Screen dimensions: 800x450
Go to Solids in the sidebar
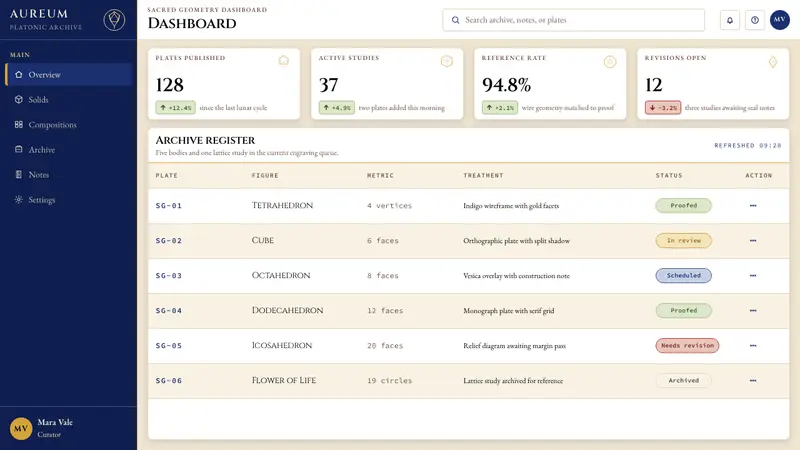pos(68,99)
